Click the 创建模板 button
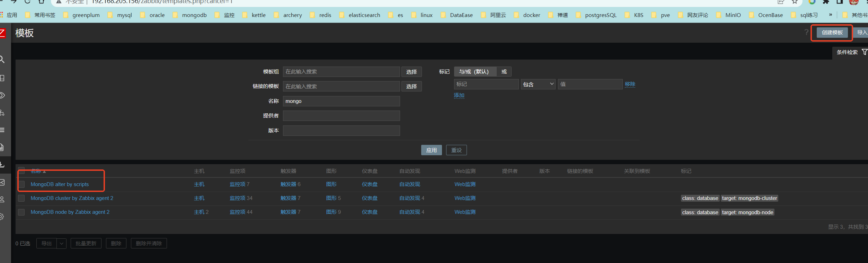Screen dimensions: 868x263 [x=832, y=33]
